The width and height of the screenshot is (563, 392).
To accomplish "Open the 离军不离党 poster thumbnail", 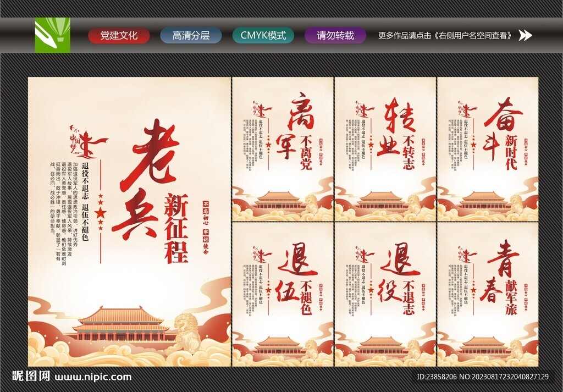I will click(x=283, y=150).
